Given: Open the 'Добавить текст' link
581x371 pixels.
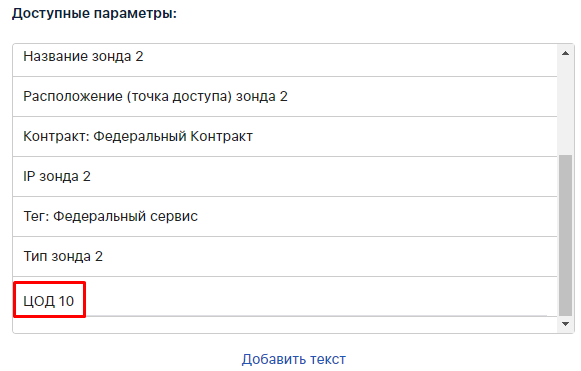Looking at the screenshot, I should pos(293,359).
